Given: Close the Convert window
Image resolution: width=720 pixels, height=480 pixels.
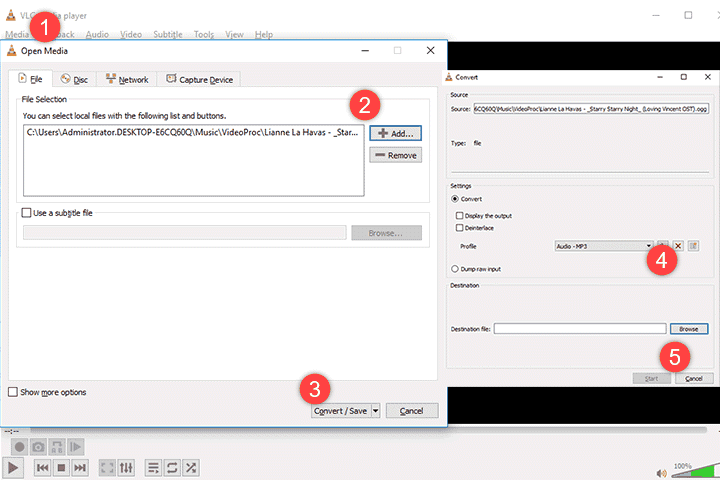Looking at the screenshot, I should click(708, 77).
